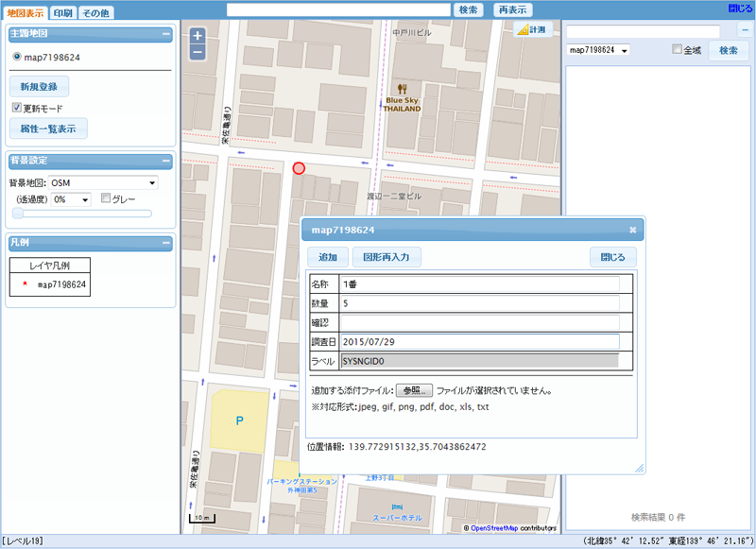The height and width of the screenshot is (549, 756).
Task: Collapse the 背景設定 panel
Action: click(166, 161)
